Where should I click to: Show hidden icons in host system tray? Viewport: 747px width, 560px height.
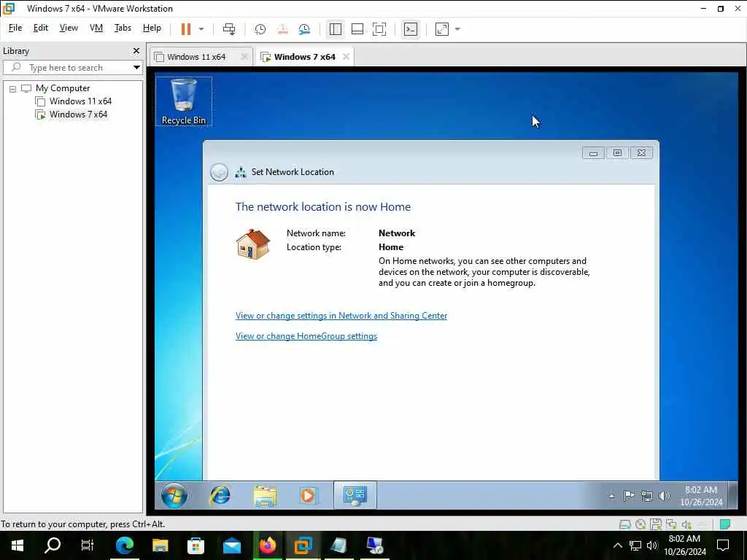click(x=617, y=545)
